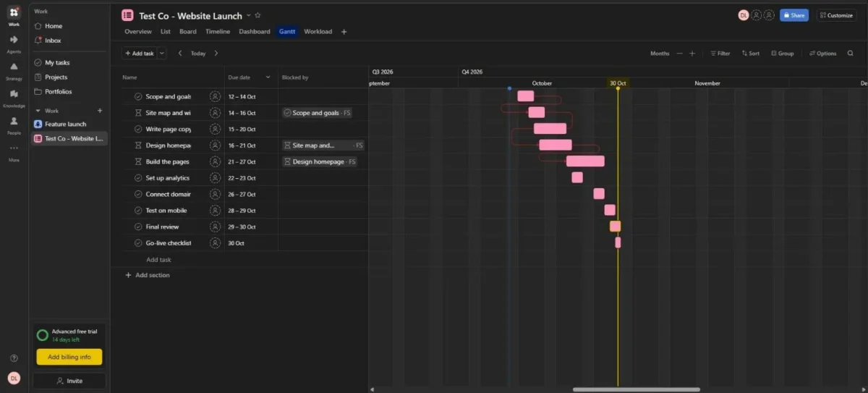868x393 pixels.
Task: Click the Invite button
Action: (x=69, y=381)
